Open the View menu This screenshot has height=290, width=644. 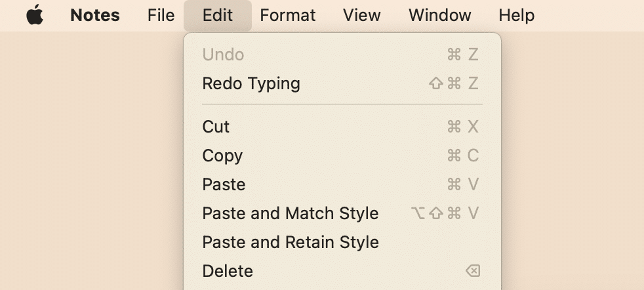[362, 16]
